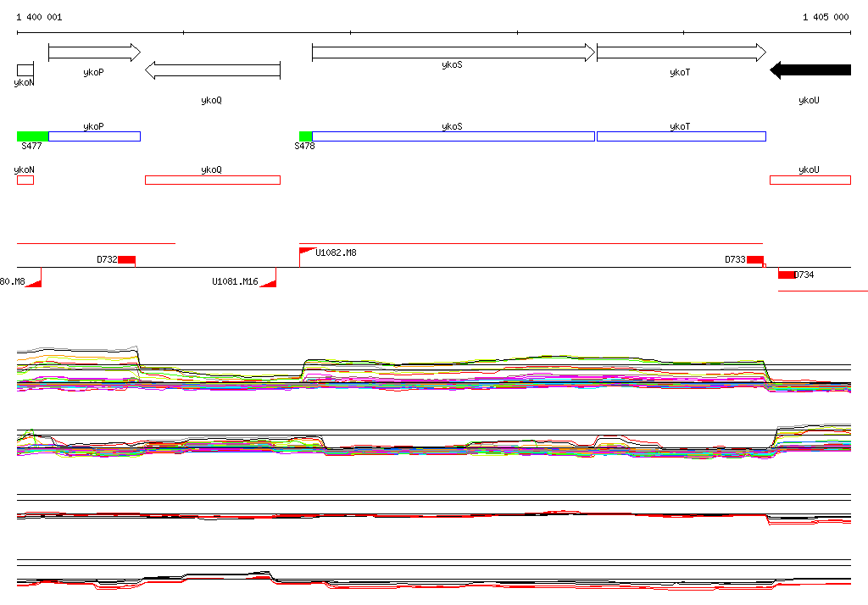Click the "D734" label text
Screen dimensions: 868x605
coord(804,275)
